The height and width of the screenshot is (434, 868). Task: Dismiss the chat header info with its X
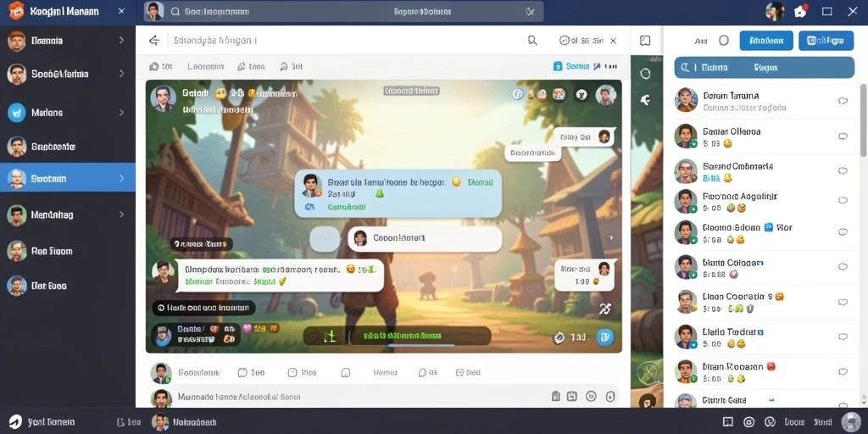(614, 41)
